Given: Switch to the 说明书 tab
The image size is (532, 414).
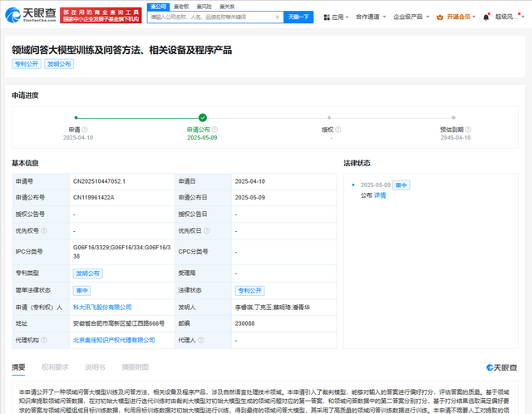Looking at the screenshot, I should pos(95,367).
